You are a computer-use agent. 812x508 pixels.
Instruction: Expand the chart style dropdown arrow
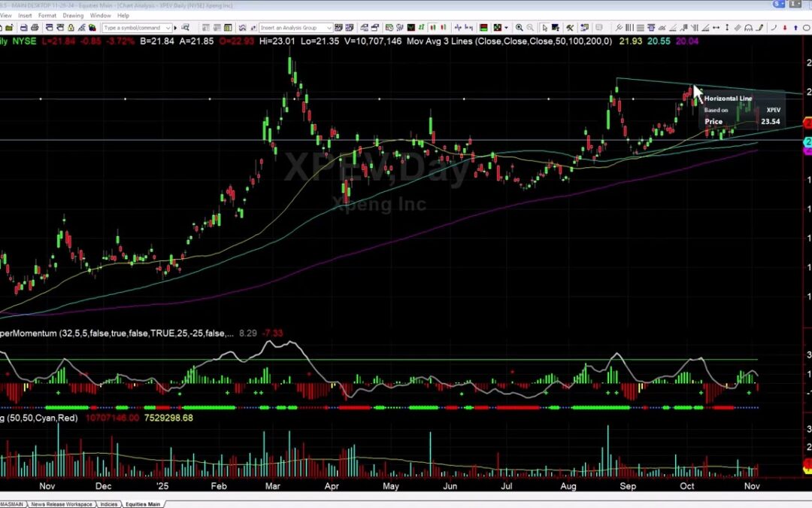(x=505, y=27)
